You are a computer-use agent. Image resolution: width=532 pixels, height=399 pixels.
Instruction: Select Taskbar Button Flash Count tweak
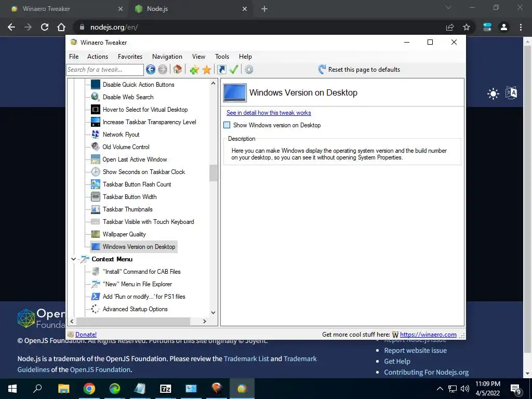tap(137, 184)
